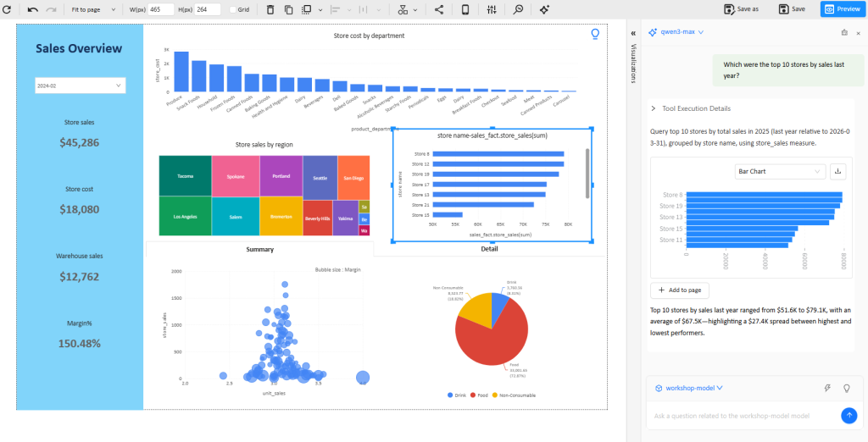Download the chart in the chat panel

click(838, 172)
